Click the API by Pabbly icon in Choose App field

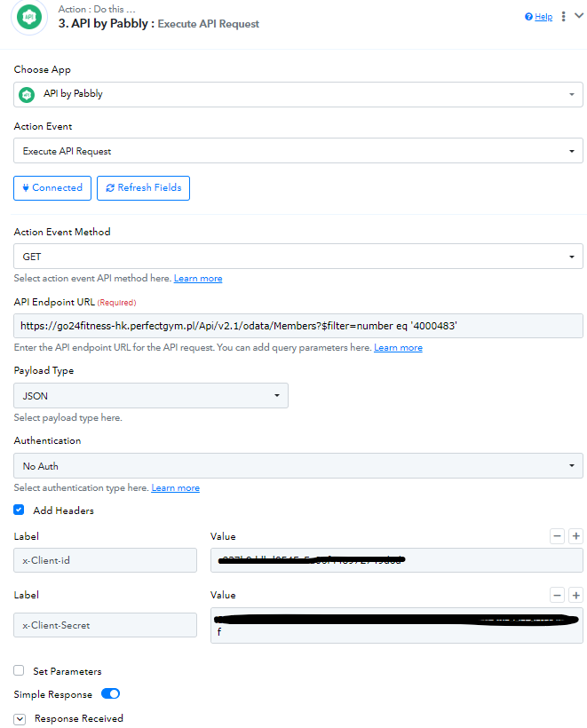pos(27,95)
